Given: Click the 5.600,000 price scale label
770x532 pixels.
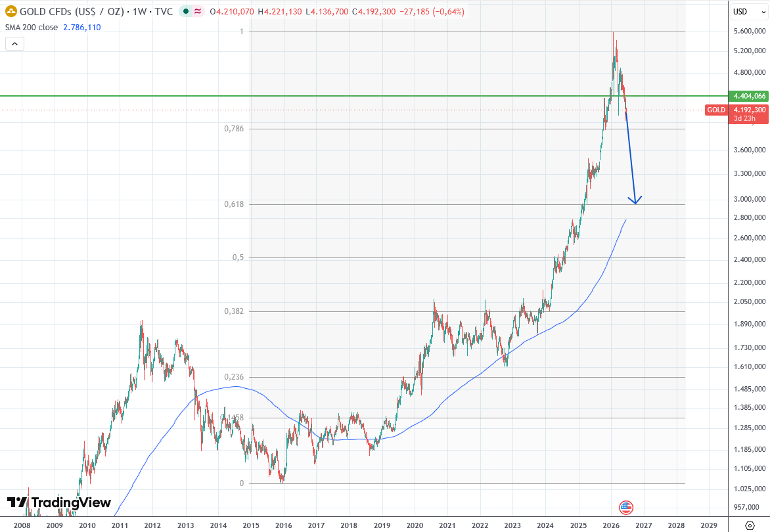Looking at the screenshot, I should coord(750,31).
